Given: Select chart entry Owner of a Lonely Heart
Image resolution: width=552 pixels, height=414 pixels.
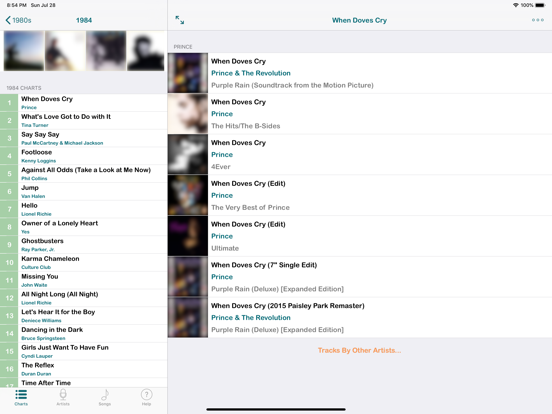Looking at the screenshot, I should (x=83, y=227).
